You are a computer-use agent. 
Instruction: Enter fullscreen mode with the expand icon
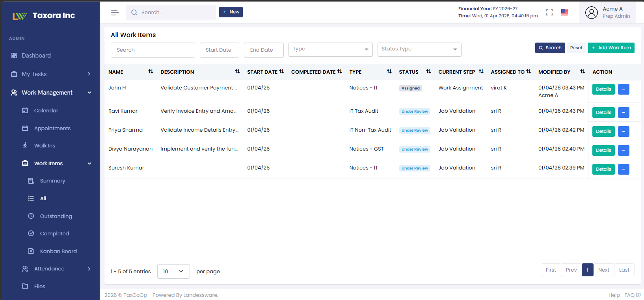pyautogui.click(x=549, y=13)
